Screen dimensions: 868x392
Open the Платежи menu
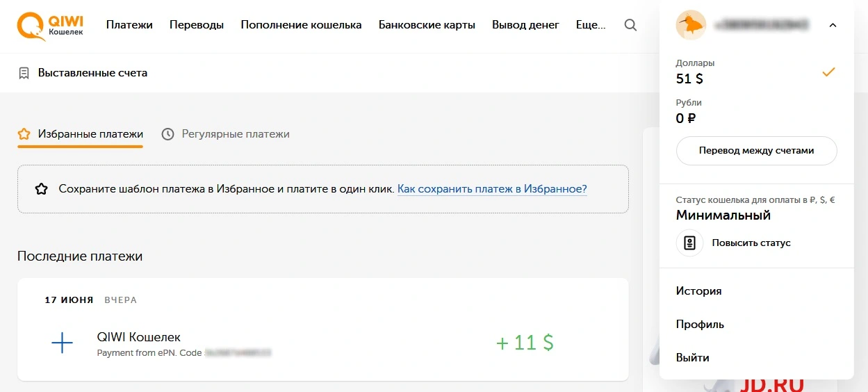pyautogui.click(x=129, y=25)
